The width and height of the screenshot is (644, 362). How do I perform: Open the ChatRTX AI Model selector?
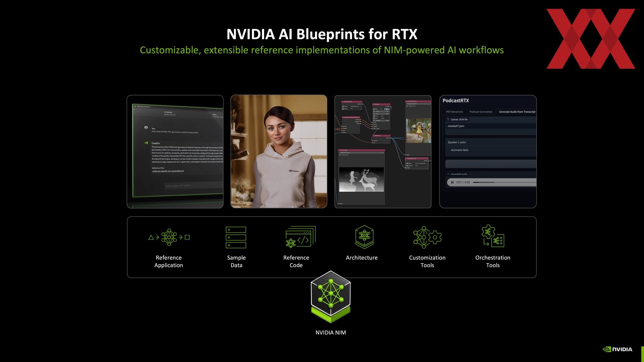[x=169, y=113]
